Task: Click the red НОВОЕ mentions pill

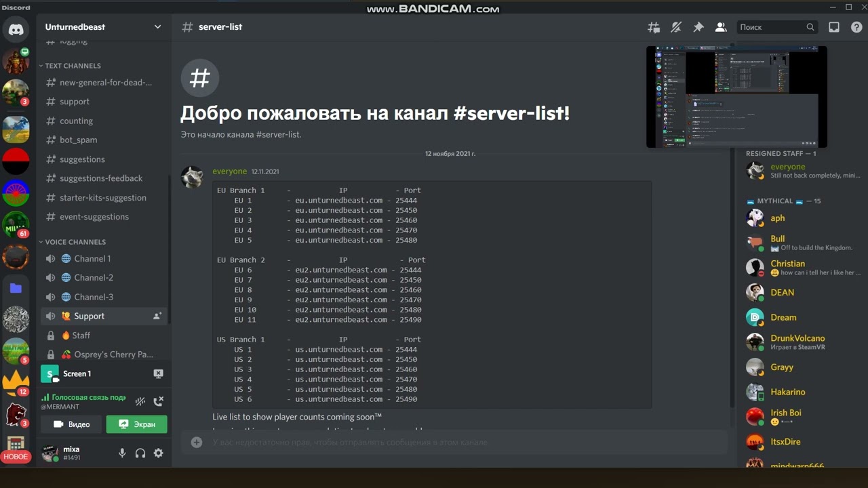Action: [16, 456]
